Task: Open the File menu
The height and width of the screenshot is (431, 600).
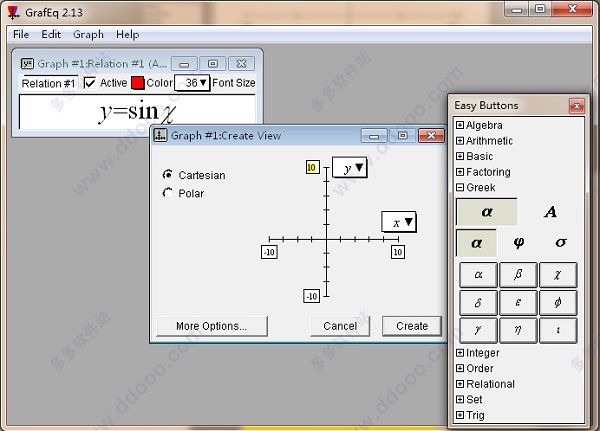Action: pos(21,34)
